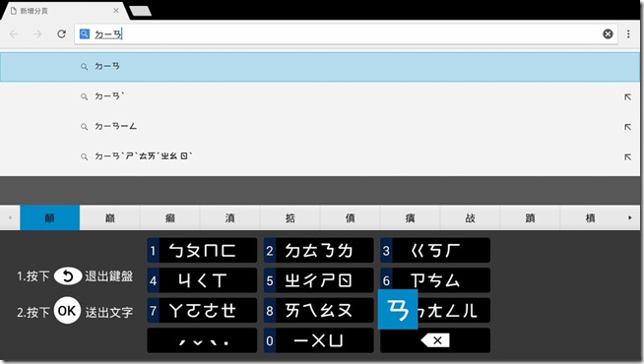The width and height of the screenshot is (644, 364).
Task: Select the candidate character 癲
Action: click(169, 217)
